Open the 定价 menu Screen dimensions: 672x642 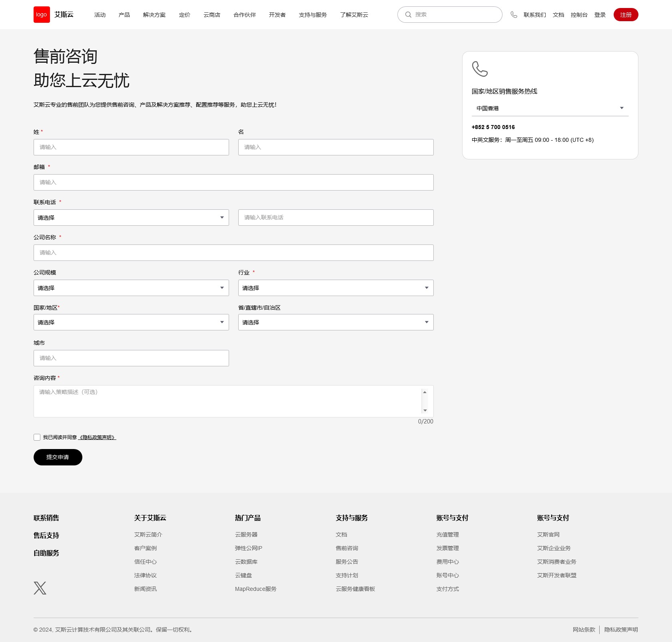(x=185, y=15)
